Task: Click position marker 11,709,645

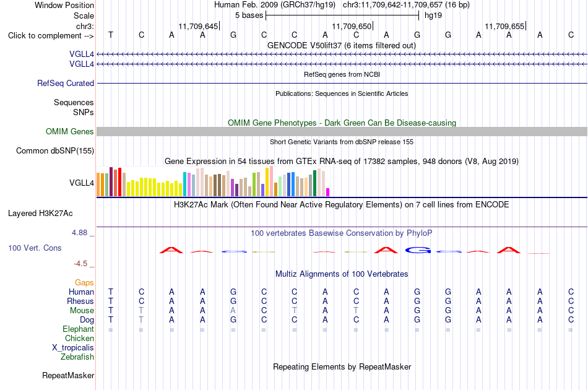Action: click(x=198, y=26)
